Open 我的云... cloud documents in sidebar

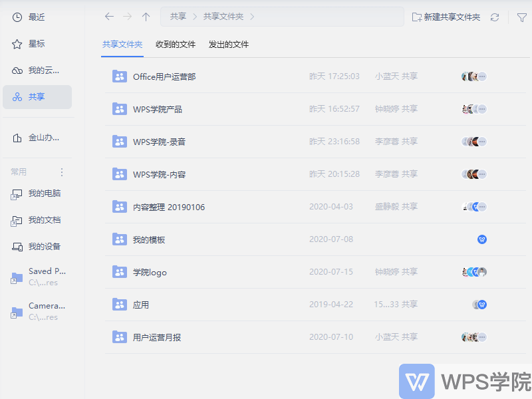[37, 70]
